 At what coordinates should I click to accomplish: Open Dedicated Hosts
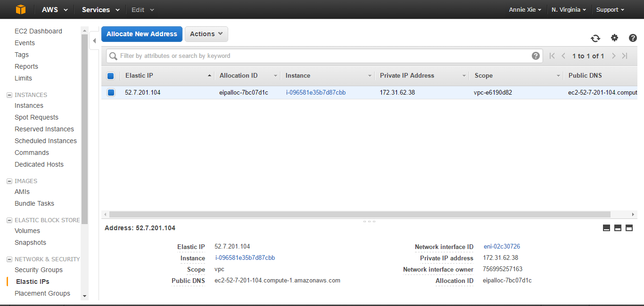coord(39,164)
